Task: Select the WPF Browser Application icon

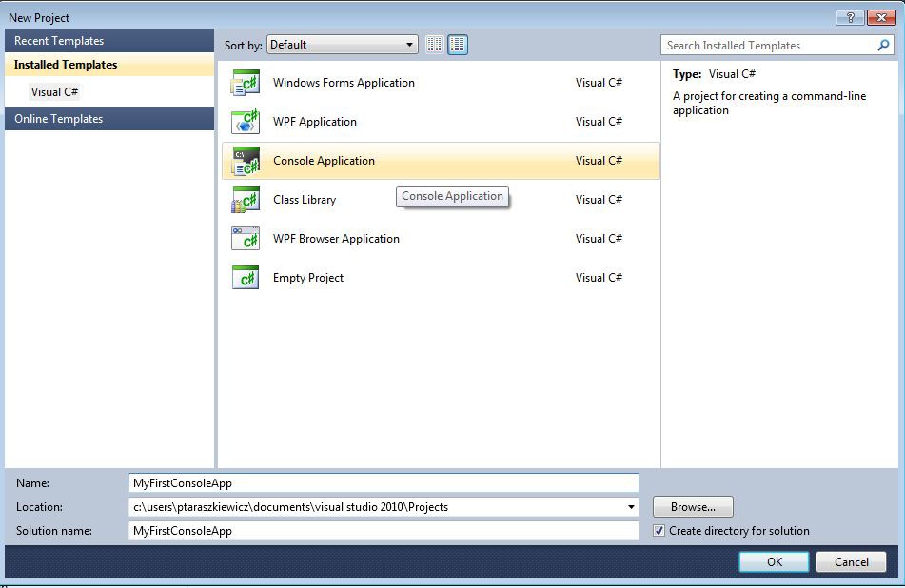Action: [246, 239]
